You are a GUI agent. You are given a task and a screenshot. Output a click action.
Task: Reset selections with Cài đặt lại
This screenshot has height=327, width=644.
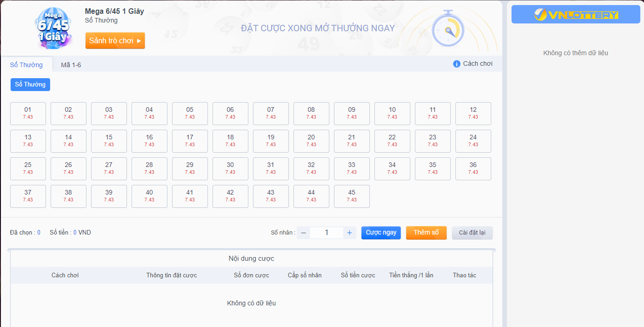point(472,233)
